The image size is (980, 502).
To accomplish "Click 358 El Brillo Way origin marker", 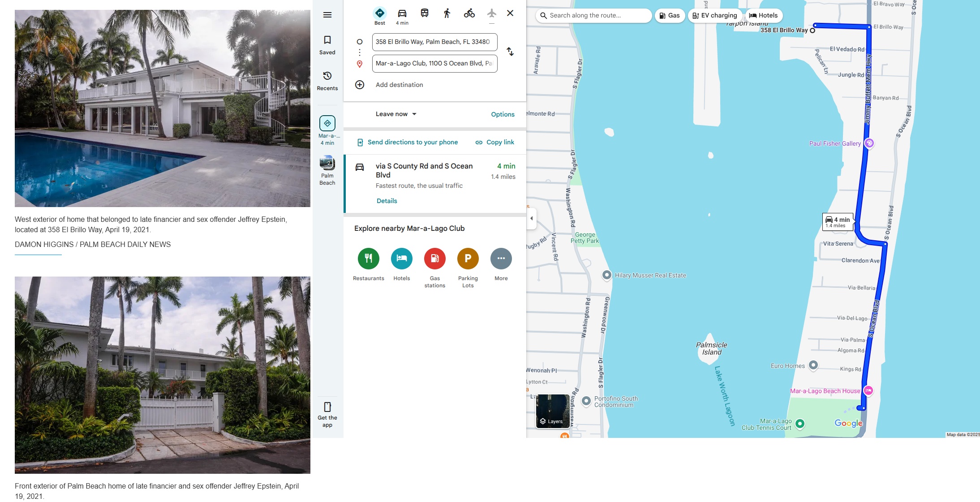I will (812, 30).
